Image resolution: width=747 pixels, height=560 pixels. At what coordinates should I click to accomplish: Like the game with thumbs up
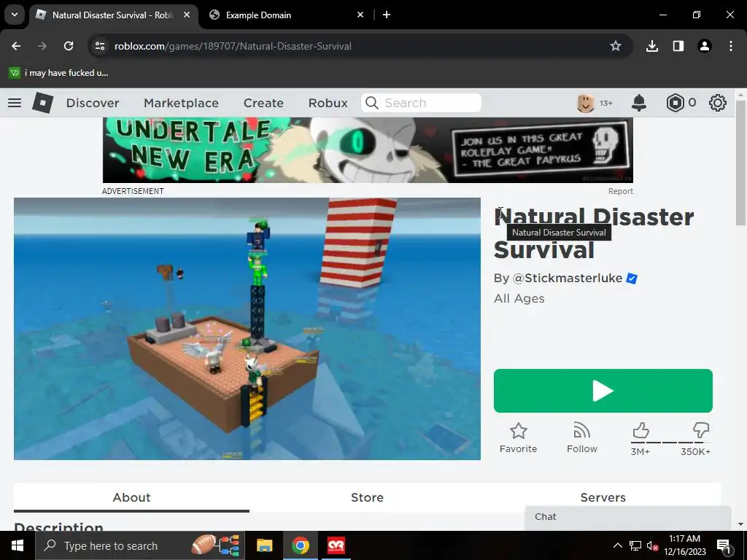point(640,430)
